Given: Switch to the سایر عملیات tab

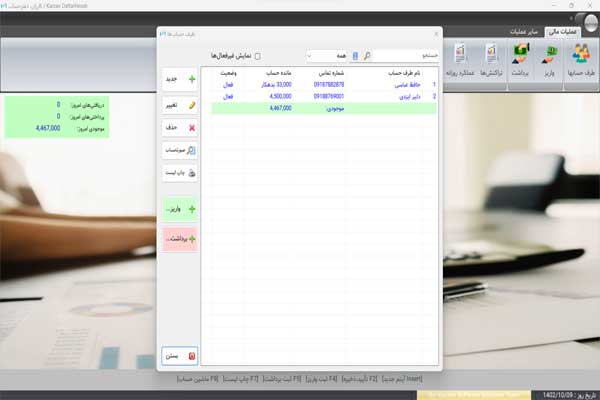Looking at the screenshot, I should tap(523, 32).
